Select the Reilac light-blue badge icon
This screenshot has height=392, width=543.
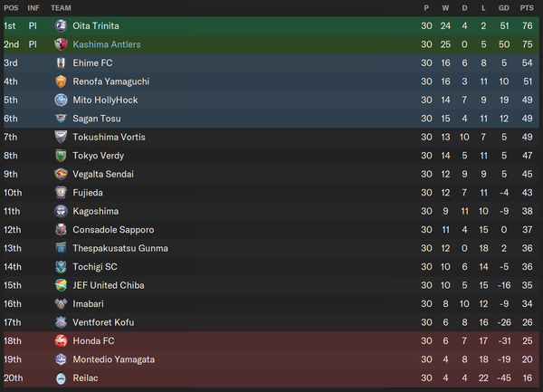tap(61, 378)
